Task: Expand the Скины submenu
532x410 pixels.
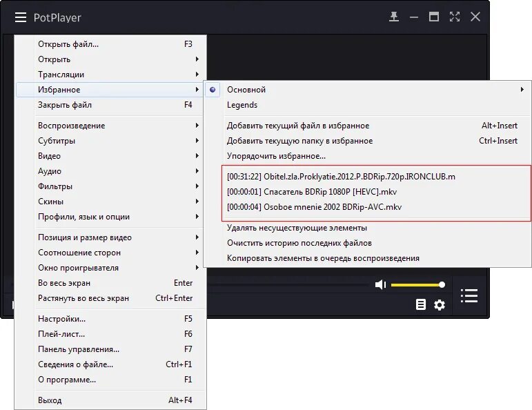Action: [x=111, y=202]
